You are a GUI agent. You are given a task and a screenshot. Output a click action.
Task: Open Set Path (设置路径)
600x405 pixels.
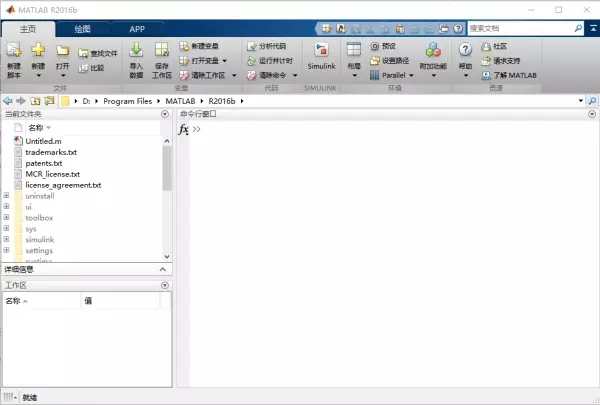click(390, 61)
